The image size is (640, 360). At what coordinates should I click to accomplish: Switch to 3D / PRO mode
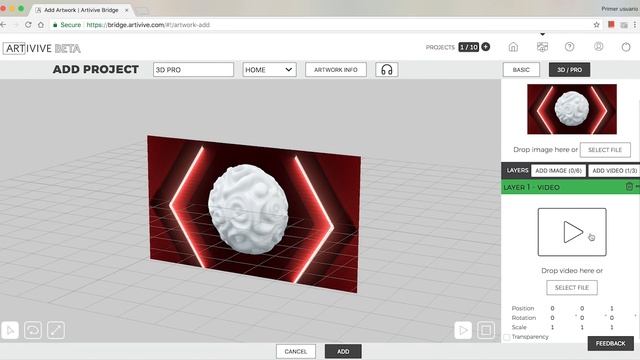(569, 70)
